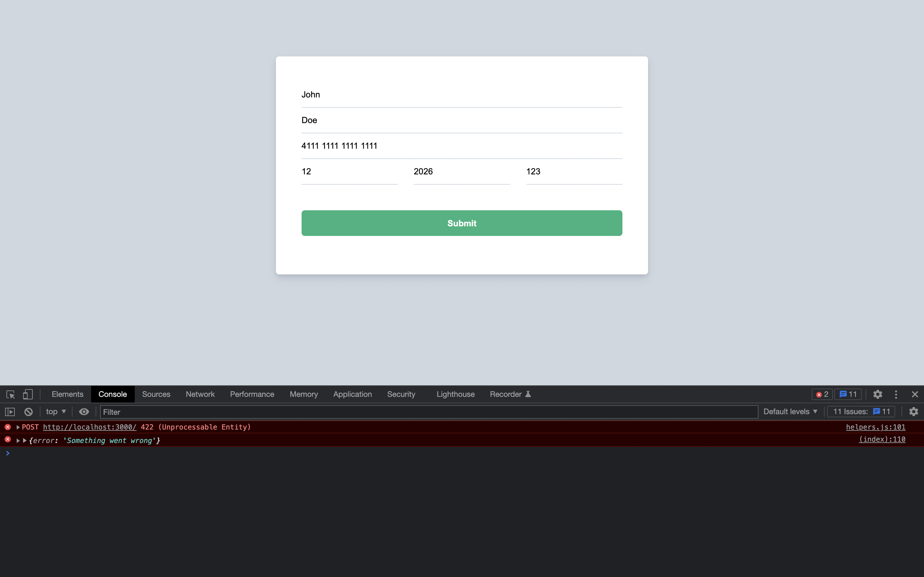Expand the error object log entry
This screenshot has height=577, width=924.
(x=18, y=440)
